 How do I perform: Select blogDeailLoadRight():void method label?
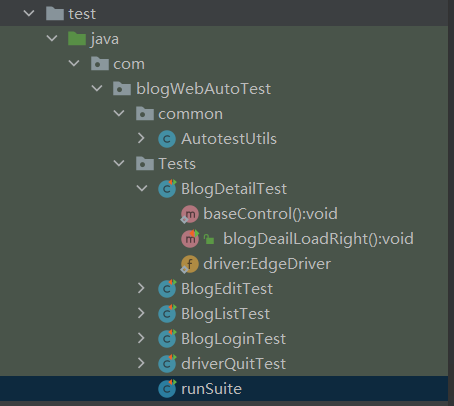click(318, 239)
